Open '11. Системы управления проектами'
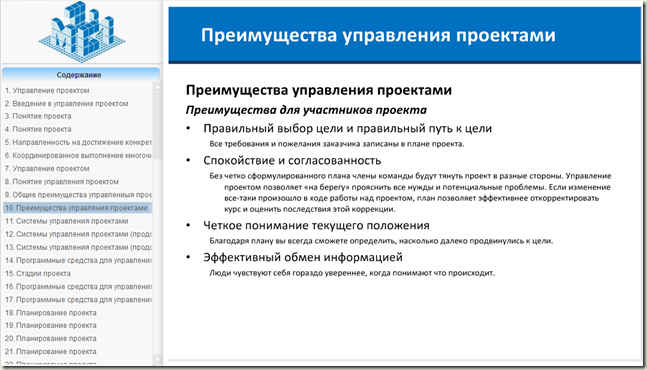647x370 pixels. click(x=67, y=221)
